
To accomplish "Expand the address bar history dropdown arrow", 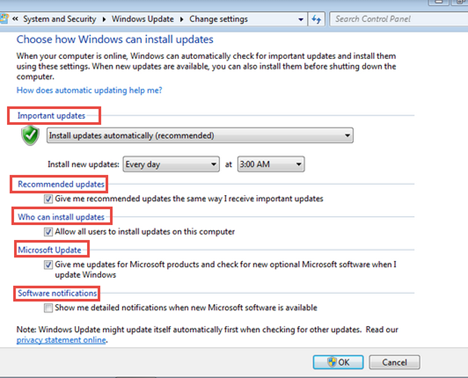I will coord(301,19).
